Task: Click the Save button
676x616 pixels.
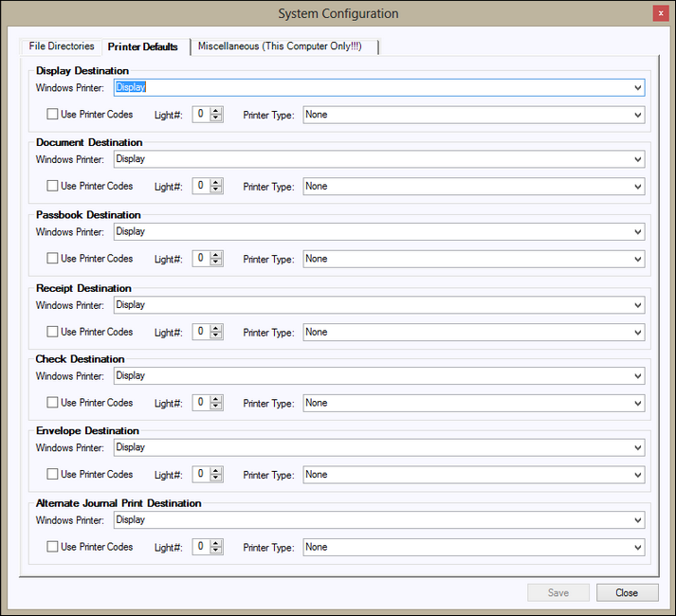Action: pyautogui.click(x=558, y=592)
